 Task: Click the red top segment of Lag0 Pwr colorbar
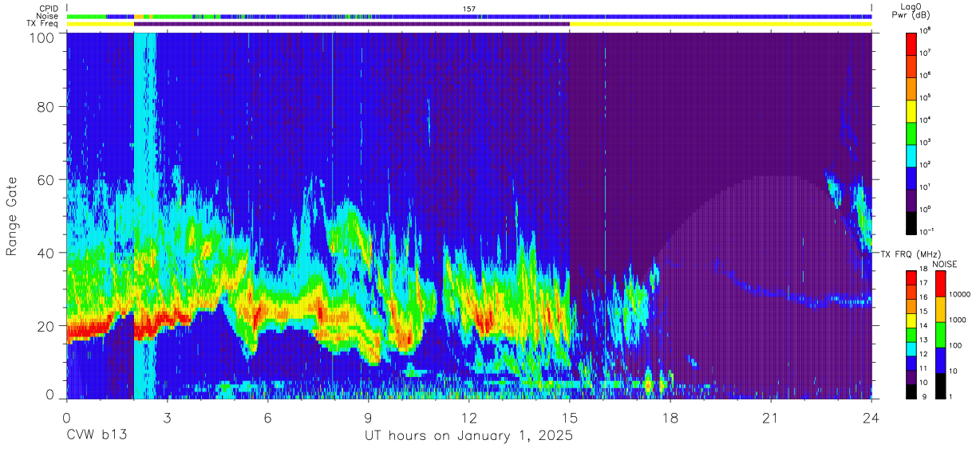click(x=911, y=42)
